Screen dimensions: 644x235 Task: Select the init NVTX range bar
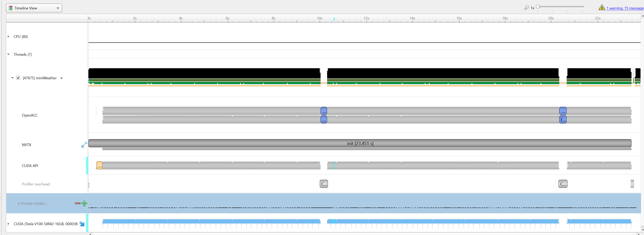coord(360,143)
